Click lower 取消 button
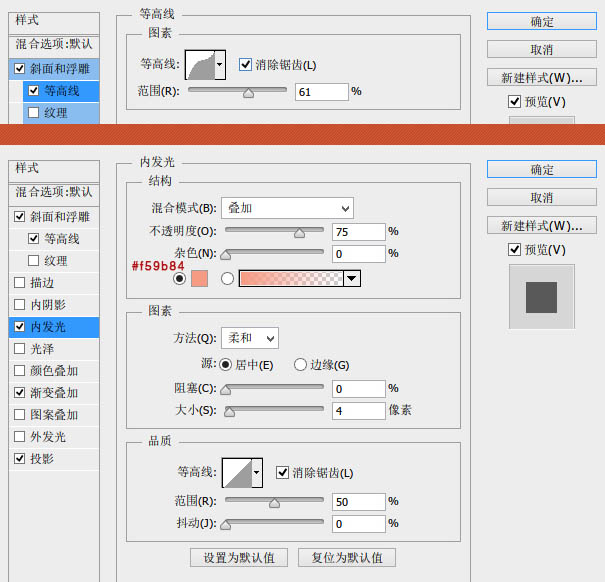Image resolution: width=605 pixels, height=582 pixels. [x=542, y=198]
